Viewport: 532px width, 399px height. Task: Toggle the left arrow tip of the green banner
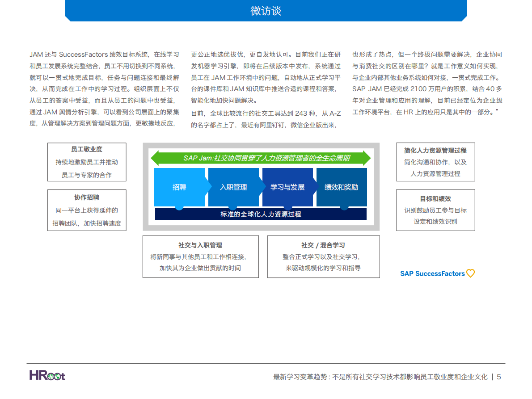(x=157, y=158)
